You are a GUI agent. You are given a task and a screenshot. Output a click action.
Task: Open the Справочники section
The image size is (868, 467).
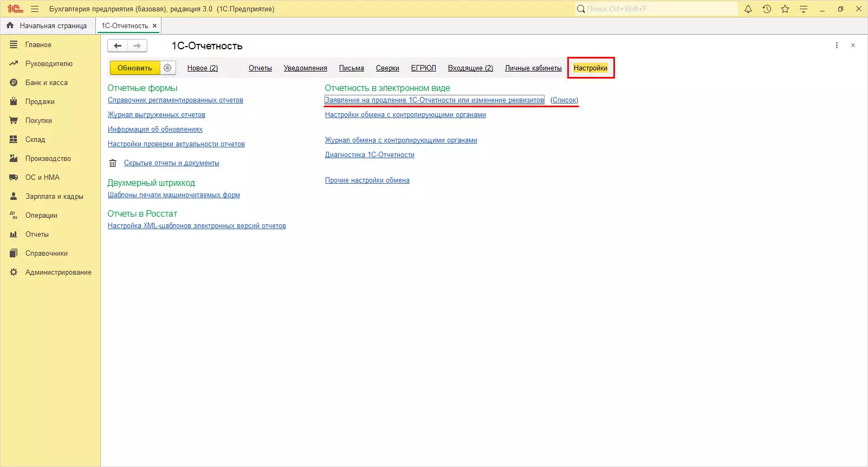50,254
